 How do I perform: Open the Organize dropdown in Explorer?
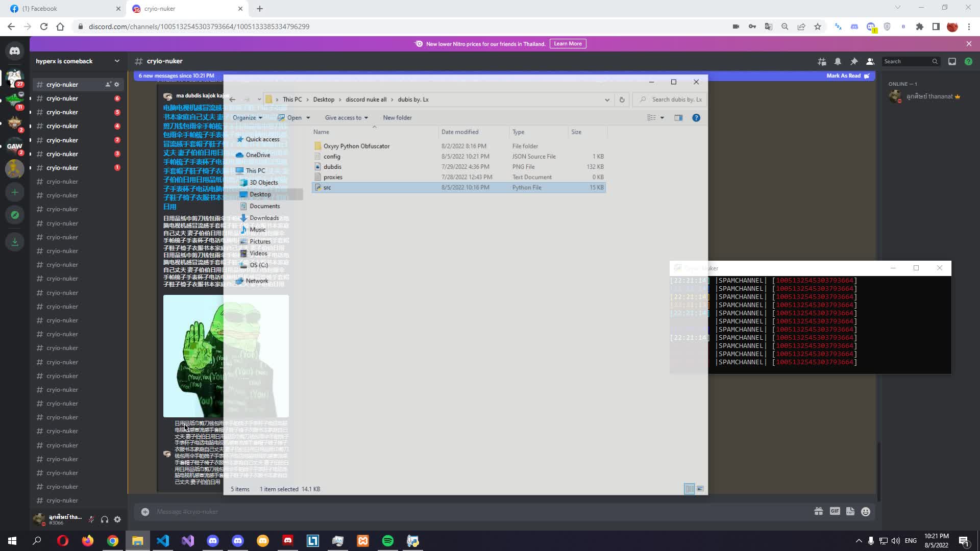(247, 117)
